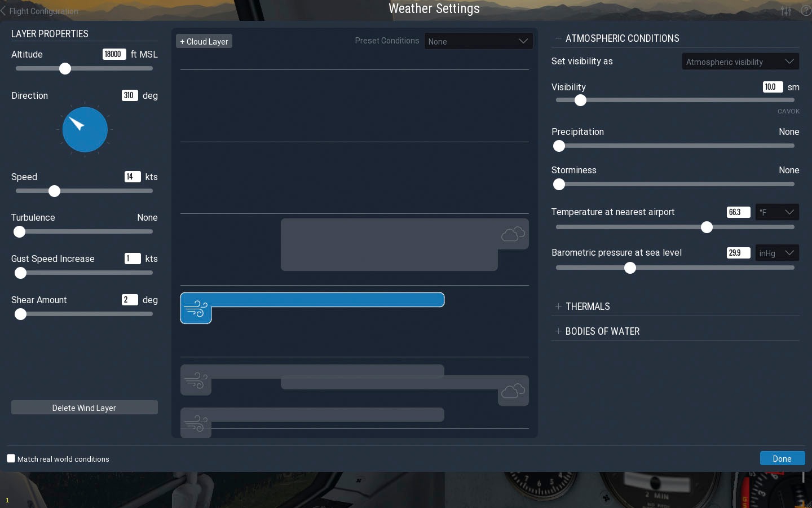Select the lower cloud layer icon
The width and height of the screenshot is (812, 508).
click(513, 391)
